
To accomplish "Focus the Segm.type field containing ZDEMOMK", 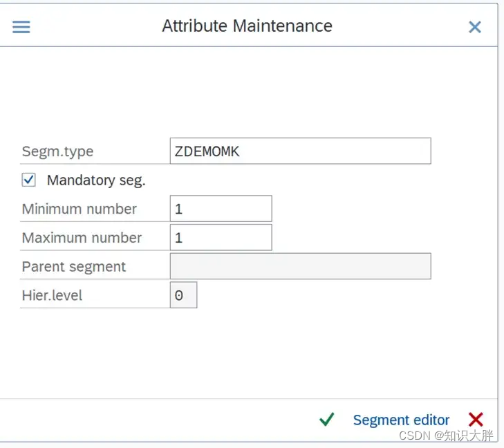I will (300, 151).
